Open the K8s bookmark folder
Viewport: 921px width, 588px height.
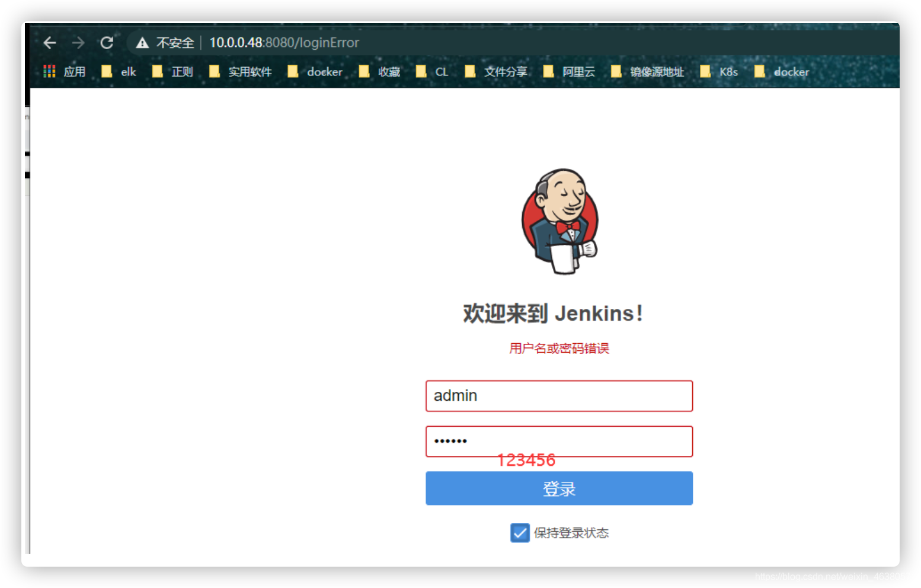pos(719,72)
